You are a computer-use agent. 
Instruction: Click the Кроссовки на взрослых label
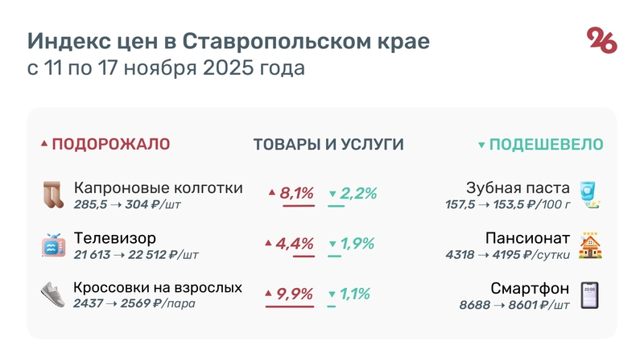coord(158,287)
